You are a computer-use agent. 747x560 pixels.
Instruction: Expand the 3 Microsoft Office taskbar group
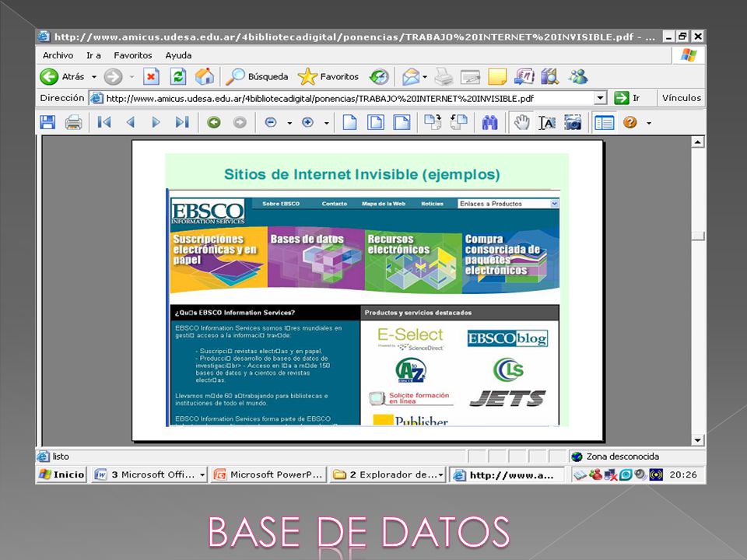tap(202, 474)
